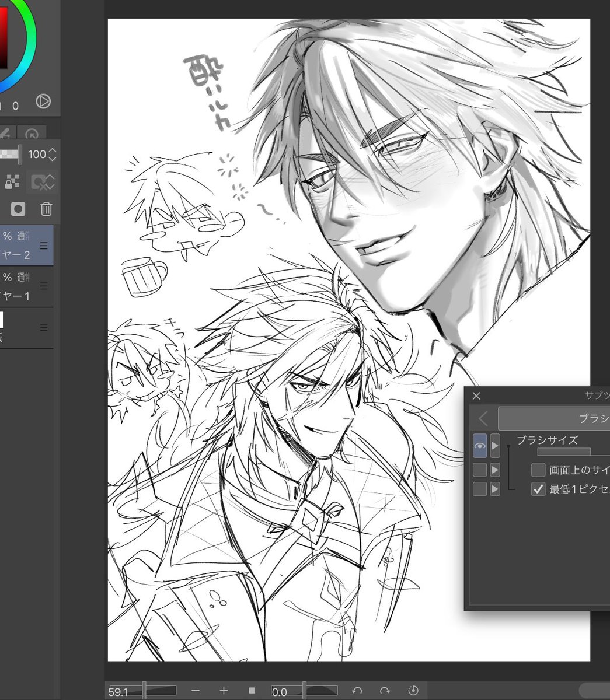The image size is (610, 700).
Task: Click the play-arrow circle icon under the color wheel
Action: click(43, 101)
